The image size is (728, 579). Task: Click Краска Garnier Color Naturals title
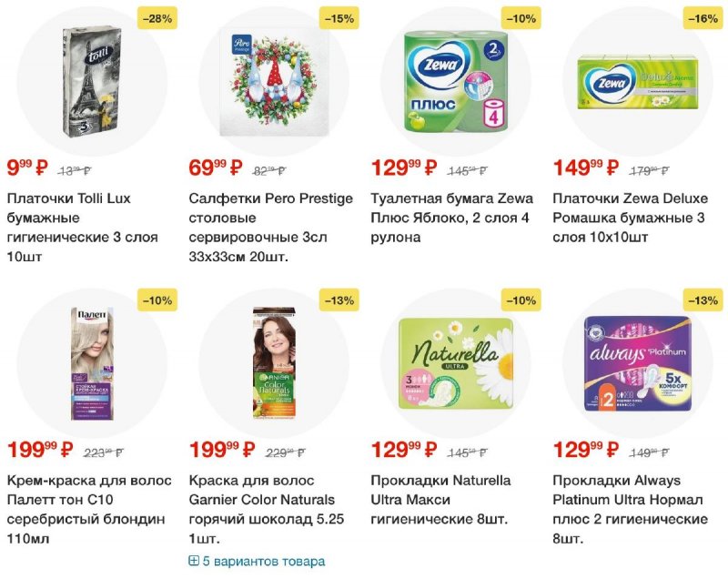[x=267, y=509]
